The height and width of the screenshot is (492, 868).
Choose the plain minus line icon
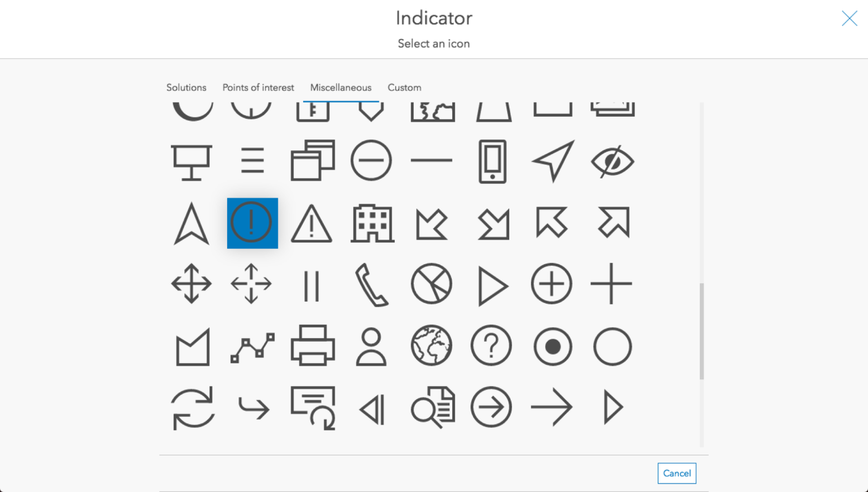coord(431,160)
